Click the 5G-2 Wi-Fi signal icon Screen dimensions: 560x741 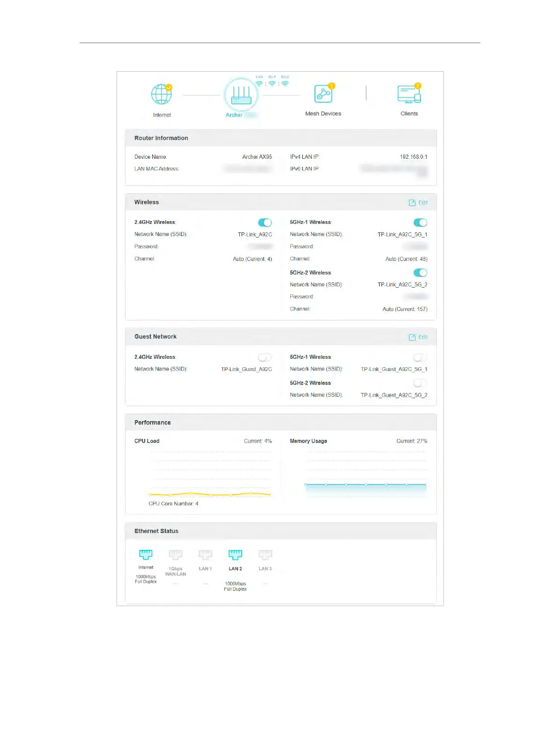[x=285, y=84]
